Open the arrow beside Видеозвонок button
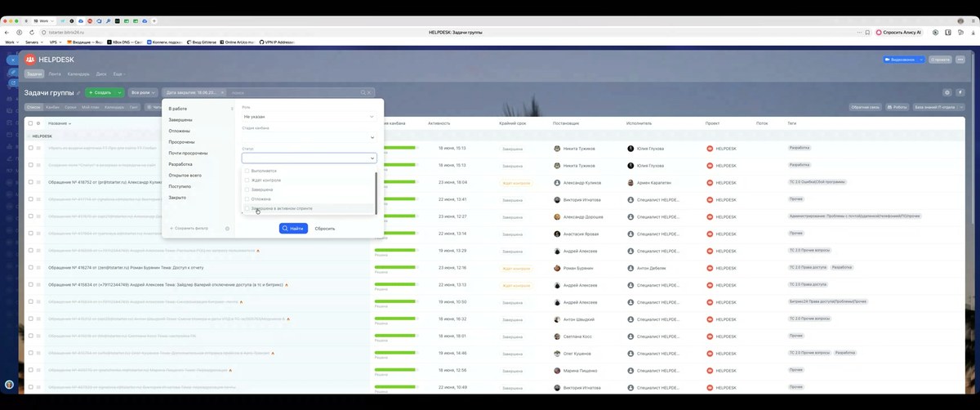Image resolution: width=980 pixels, height=410 pixels. tap(922, 60)
